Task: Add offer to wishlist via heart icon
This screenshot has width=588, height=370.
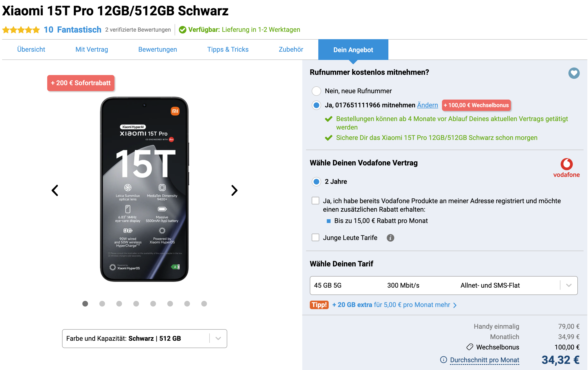Action: (x=574, y=73)
